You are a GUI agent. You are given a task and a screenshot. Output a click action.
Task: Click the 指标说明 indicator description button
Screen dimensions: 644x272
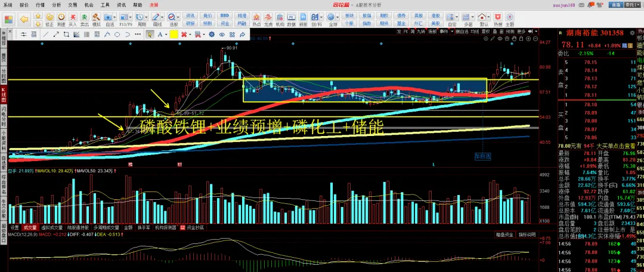coord(527,234)
